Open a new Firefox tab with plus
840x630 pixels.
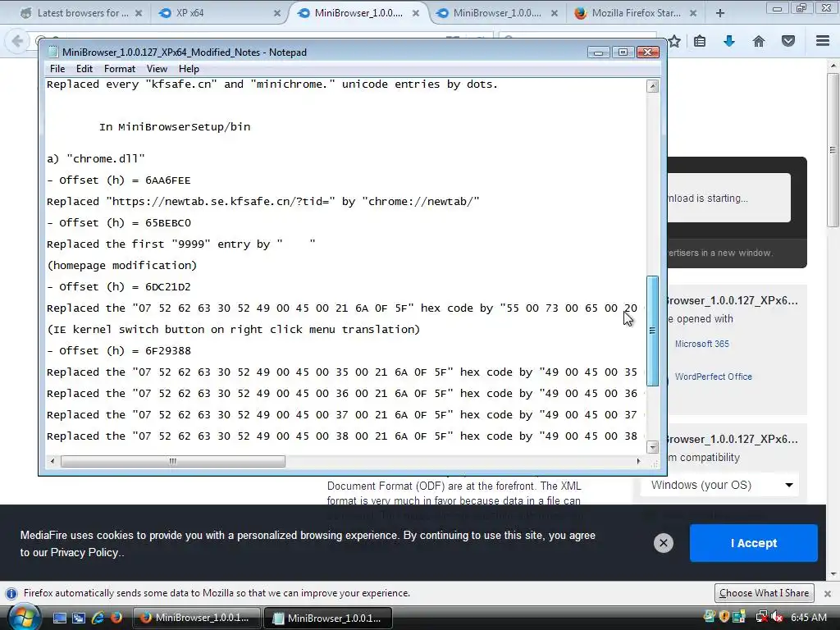point(720,13)
